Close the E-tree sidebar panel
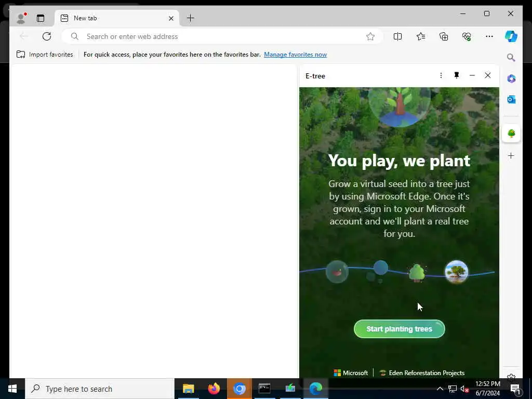 click(487, 75)
